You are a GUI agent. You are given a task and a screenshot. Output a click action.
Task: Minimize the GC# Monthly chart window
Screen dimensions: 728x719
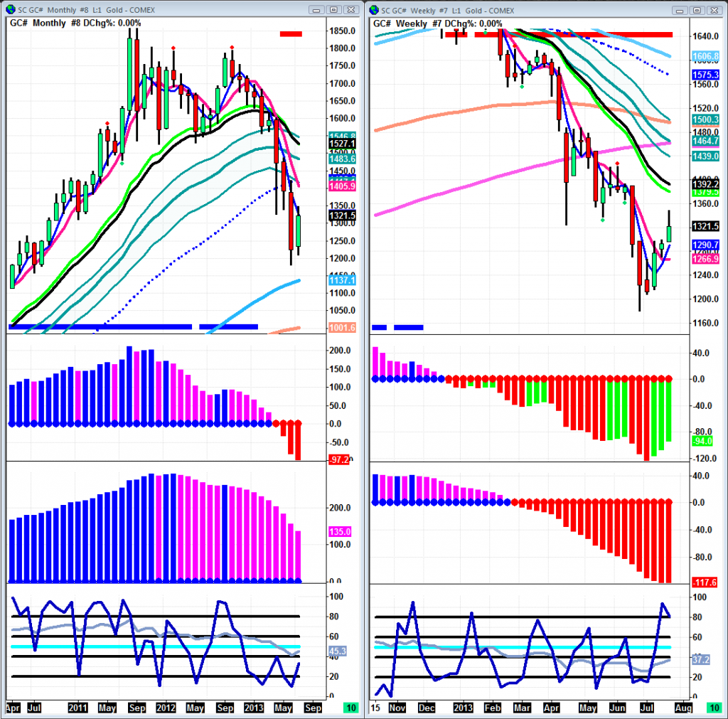[317, 10]
